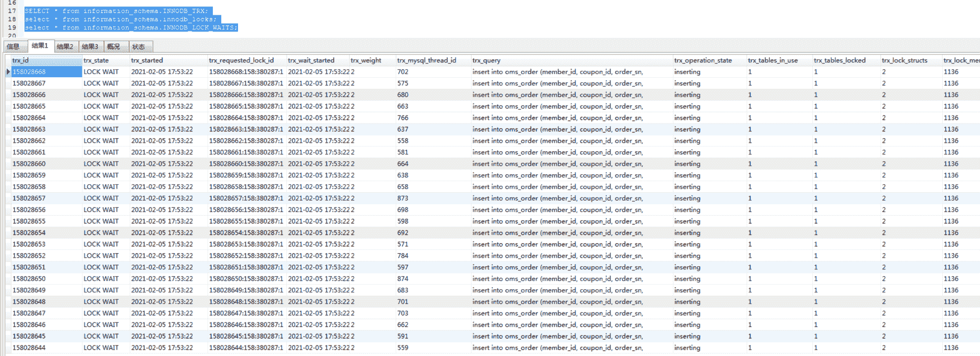This screenshot has width=980, height=356.
Task: Click the trx_wait_started column header
Action: (x=318, y=60)
